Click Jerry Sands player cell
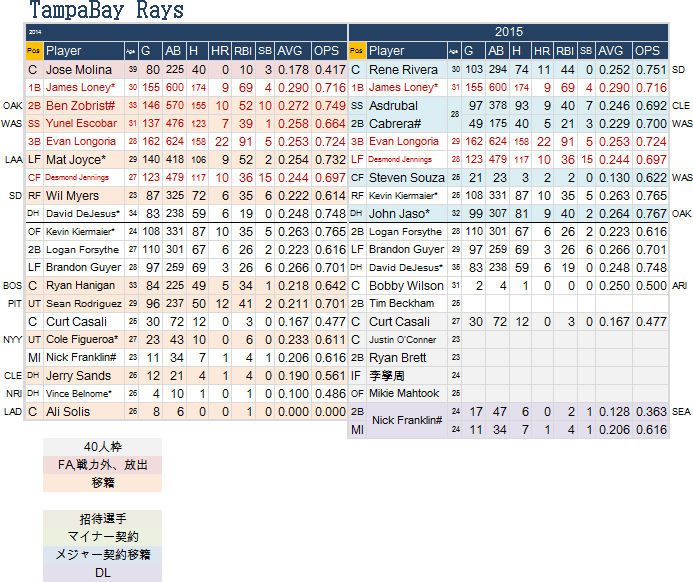 point(84,376)
